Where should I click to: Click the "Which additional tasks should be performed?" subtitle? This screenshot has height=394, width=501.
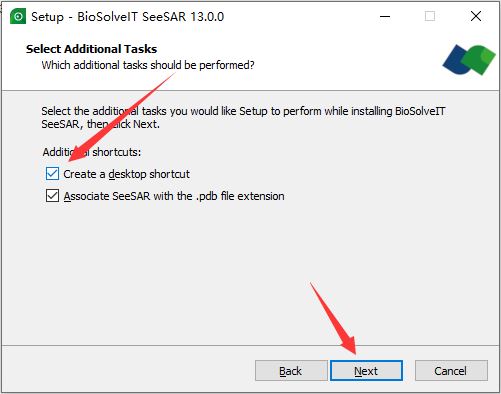[x=148, y=65]
